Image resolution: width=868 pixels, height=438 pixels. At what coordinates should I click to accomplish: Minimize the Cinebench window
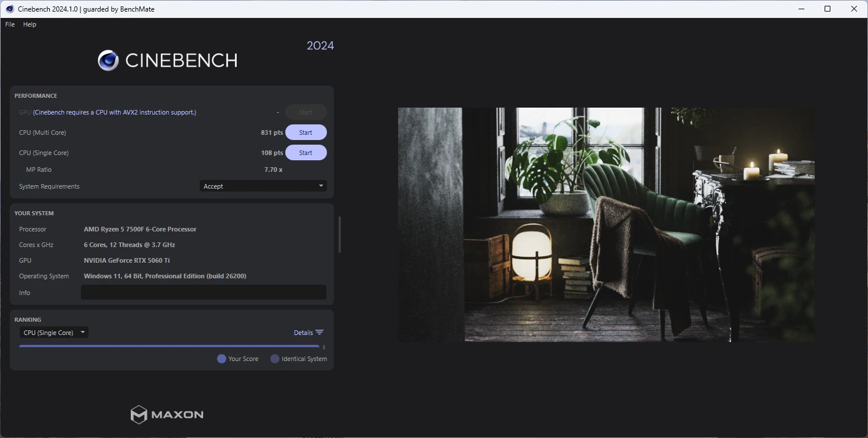(801, 9)
